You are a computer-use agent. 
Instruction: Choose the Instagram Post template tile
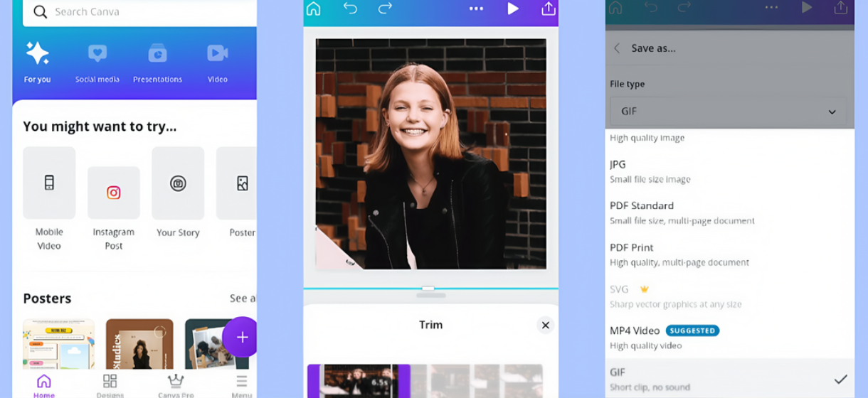pyautogui.click(x=114, y=193)
